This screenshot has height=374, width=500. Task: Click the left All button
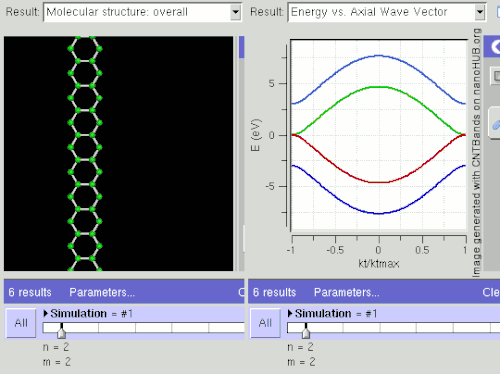[21, 323]
